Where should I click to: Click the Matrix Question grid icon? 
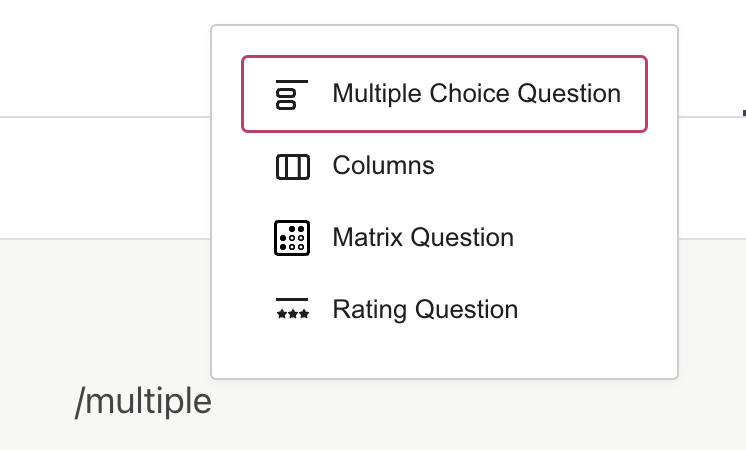(x=292, y=238)
